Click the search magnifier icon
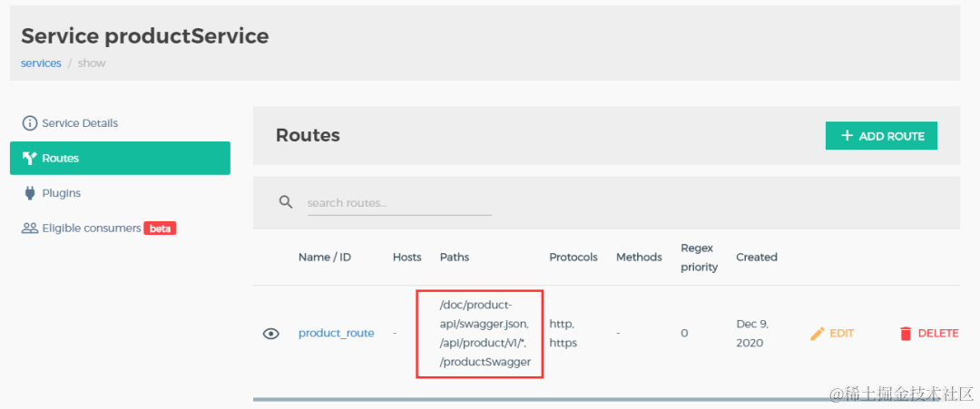The height and width of the screenshot is (409, 980). point(286,202)
